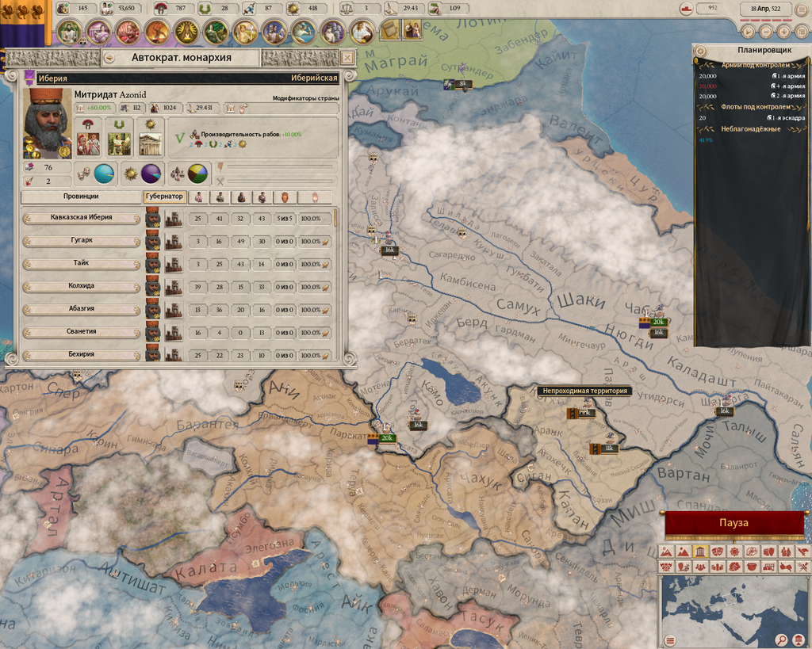This screenshot has width=812, height=649.
Task: Toggle game speed play button
Action: click(748, 32)
